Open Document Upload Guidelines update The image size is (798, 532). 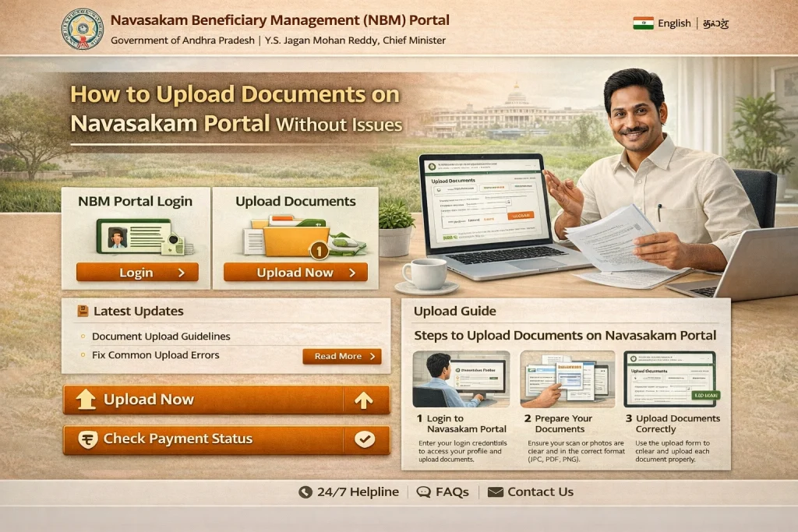pyautogui.click(x=161, y=336)
